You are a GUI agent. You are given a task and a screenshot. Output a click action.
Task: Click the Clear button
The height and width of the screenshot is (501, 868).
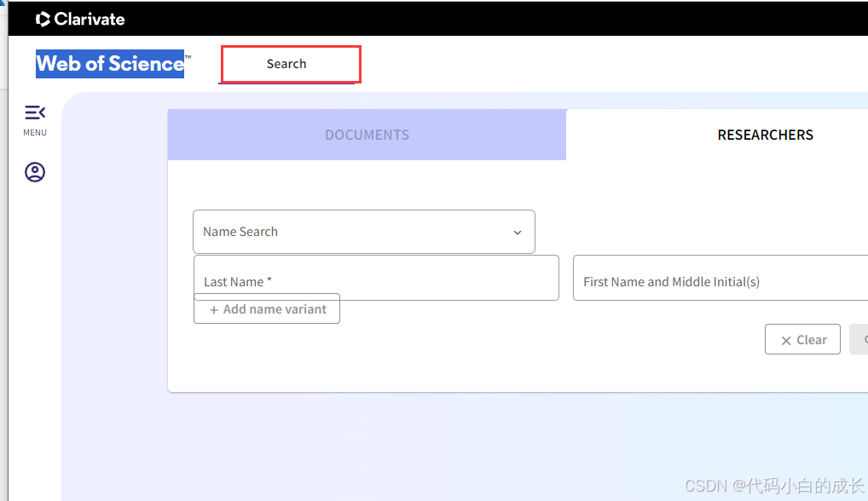pos(802,339)
